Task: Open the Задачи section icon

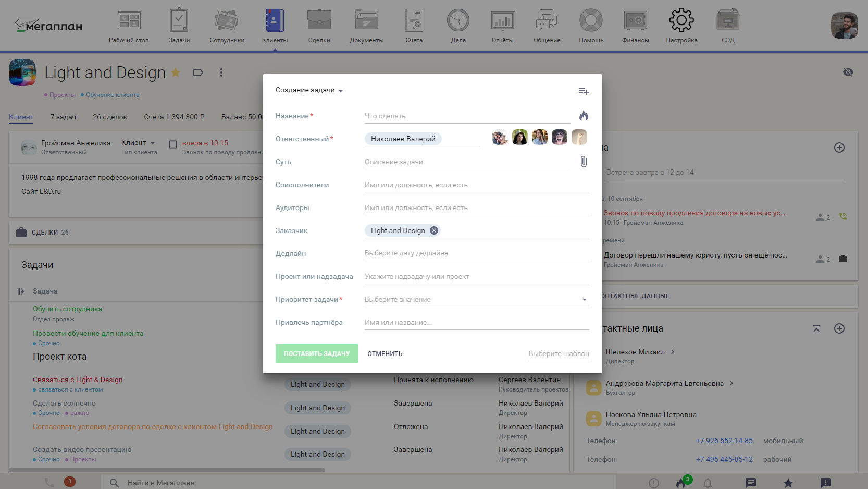Action: [x=179, y=20]
